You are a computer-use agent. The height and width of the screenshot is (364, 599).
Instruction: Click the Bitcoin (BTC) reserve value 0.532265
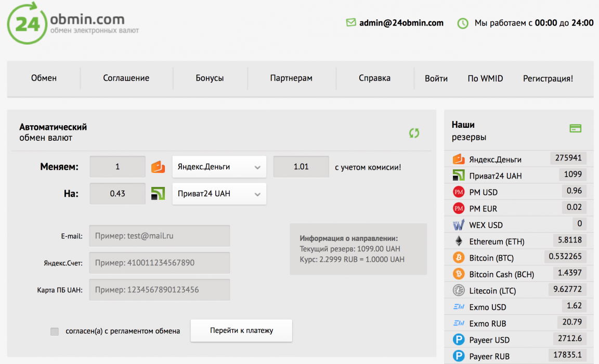[565, 256]
